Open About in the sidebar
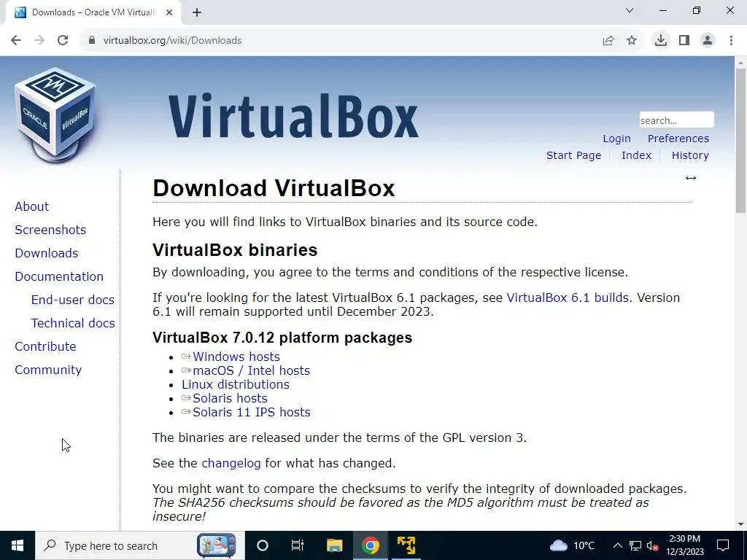The image size is (747, 560). click(x=31, y=206)
